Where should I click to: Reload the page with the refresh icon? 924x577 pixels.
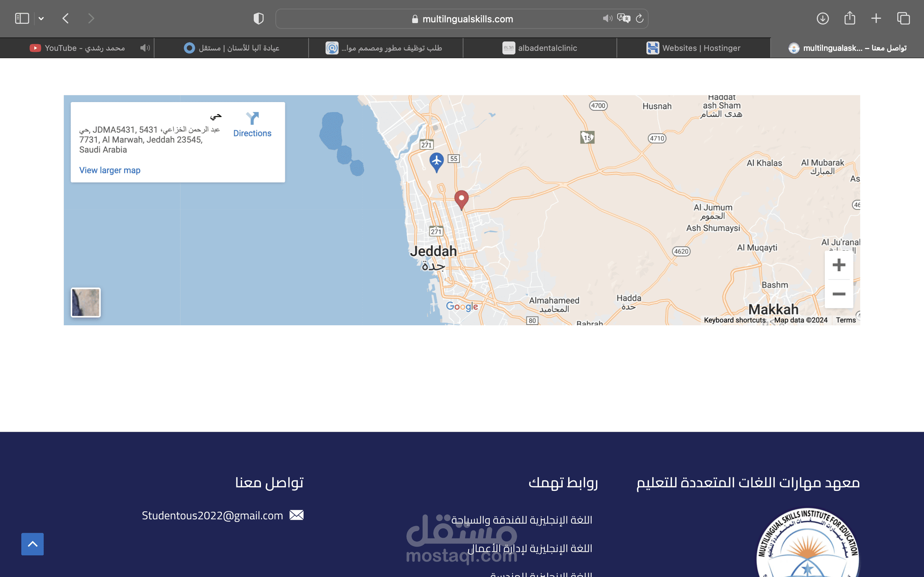[640, 18]
